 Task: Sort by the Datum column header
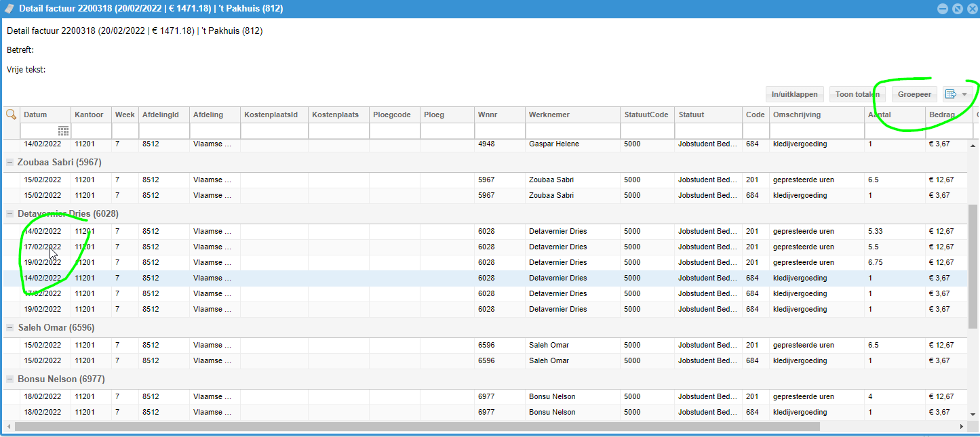coord(45,115)
